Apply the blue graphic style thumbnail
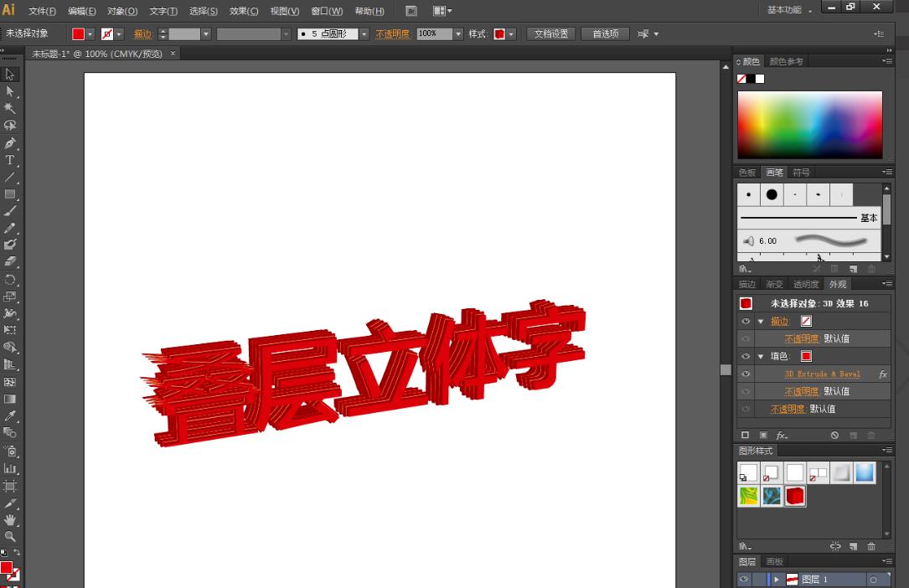The width and height of the screenshot is (909, 588). [x=865, y=472]
